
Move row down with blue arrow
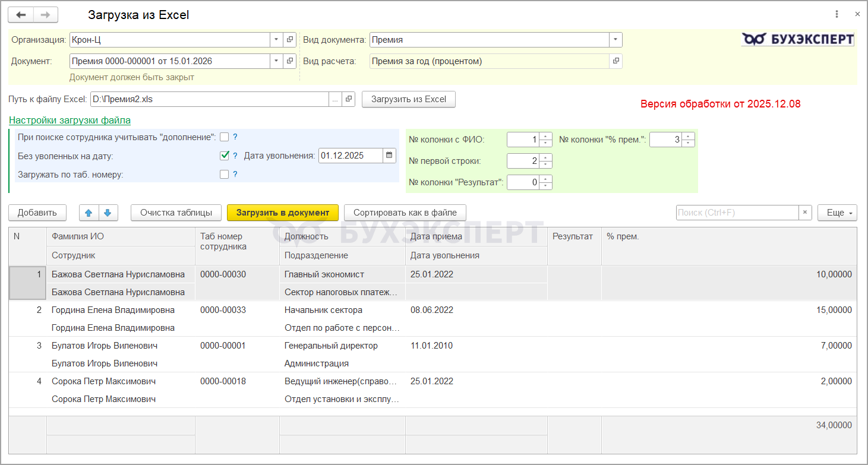[x=108, y=213]
